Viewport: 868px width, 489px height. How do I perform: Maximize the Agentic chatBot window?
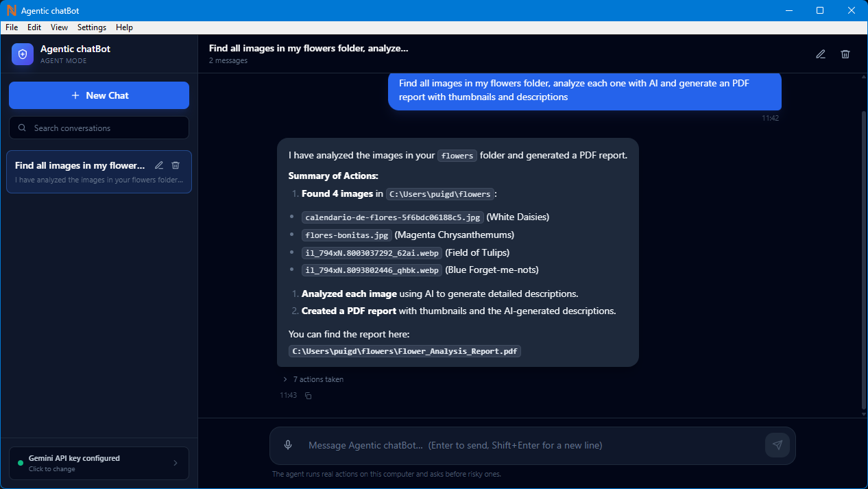[820, 10]
